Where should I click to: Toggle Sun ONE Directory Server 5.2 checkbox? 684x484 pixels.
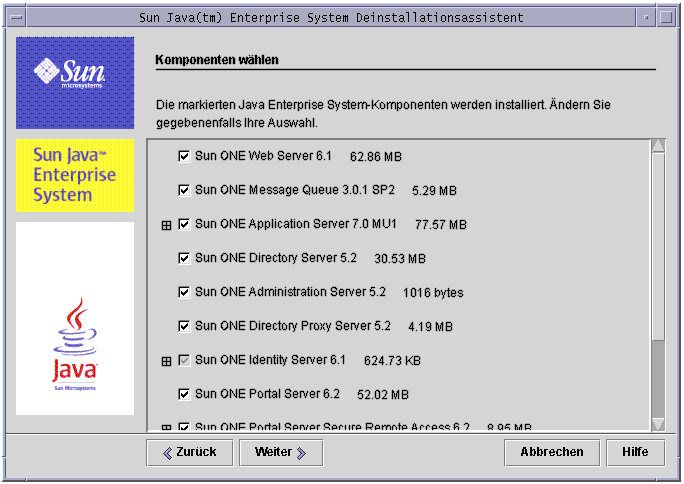(x=184, y=258)
